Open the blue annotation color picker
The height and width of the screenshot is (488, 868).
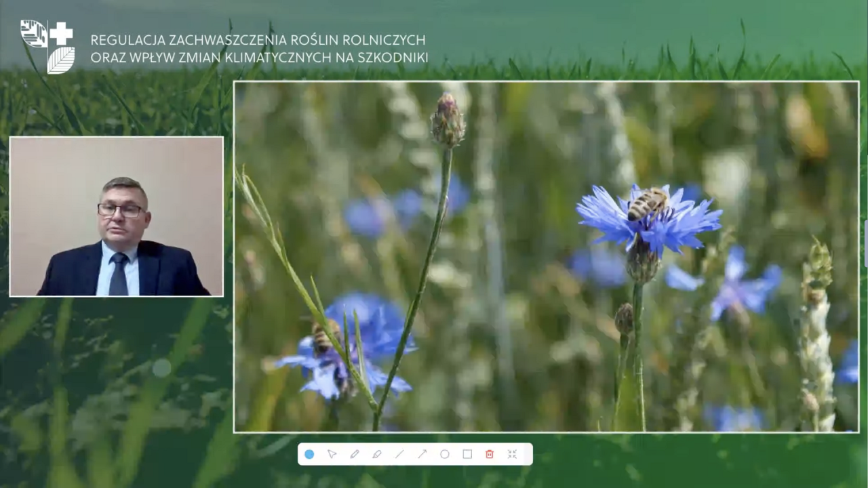click(x=309, y=454)
